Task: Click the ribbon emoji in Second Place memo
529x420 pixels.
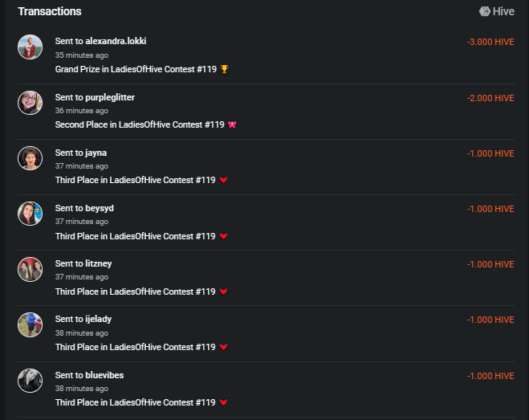Action: point(232,124)
